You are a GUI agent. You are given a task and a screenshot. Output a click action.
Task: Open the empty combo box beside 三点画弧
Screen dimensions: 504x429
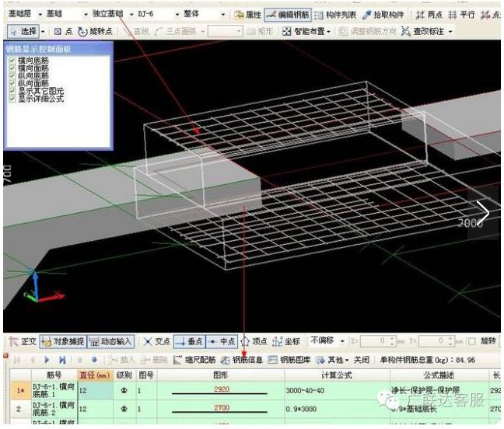click(225, 31)
